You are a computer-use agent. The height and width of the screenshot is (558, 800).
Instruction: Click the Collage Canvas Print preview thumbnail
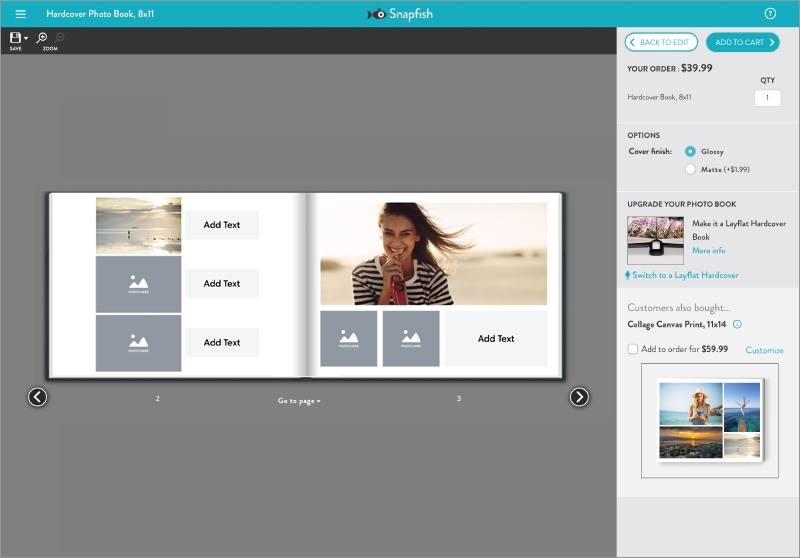pyautogui.click(x=709, y=420)
